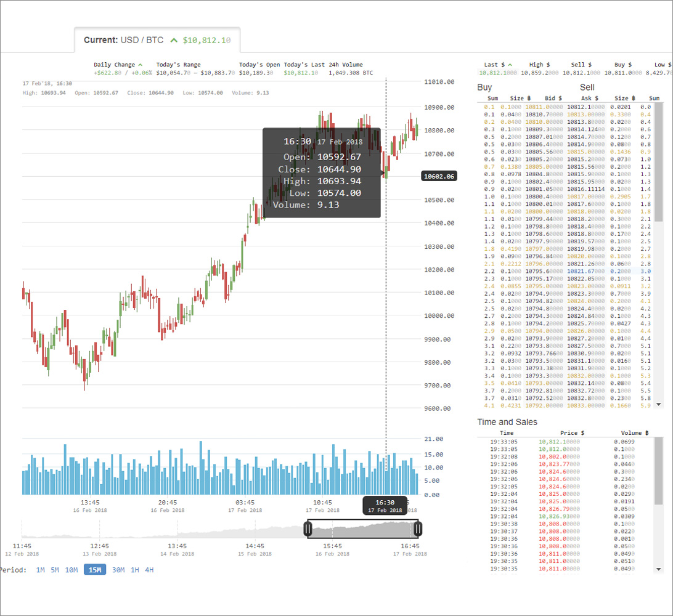Image resolution: width=673 pixels, height=616 pixels.
Task: Set the chart period to 30M
Action: [x=118, y=570]
